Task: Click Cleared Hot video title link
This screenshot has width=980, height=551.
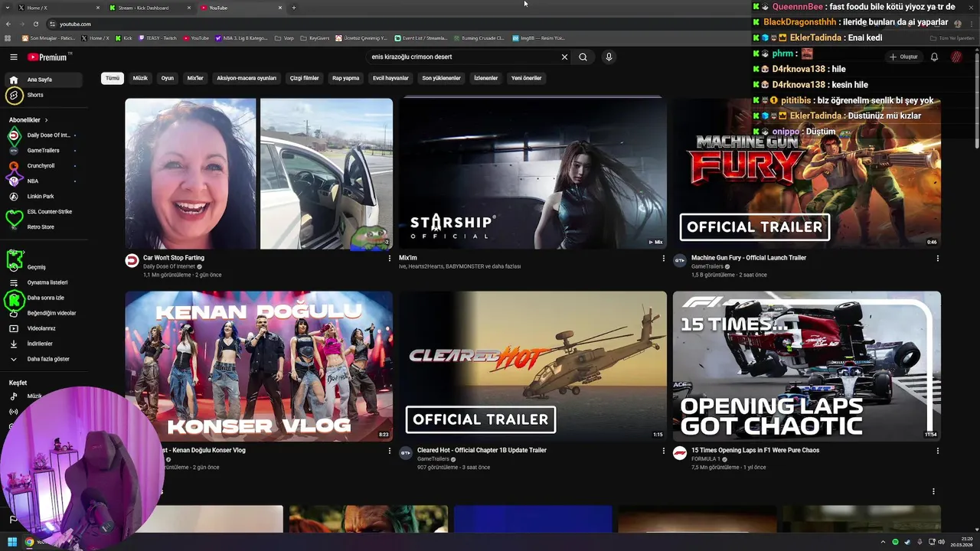Action: (482, 450)
